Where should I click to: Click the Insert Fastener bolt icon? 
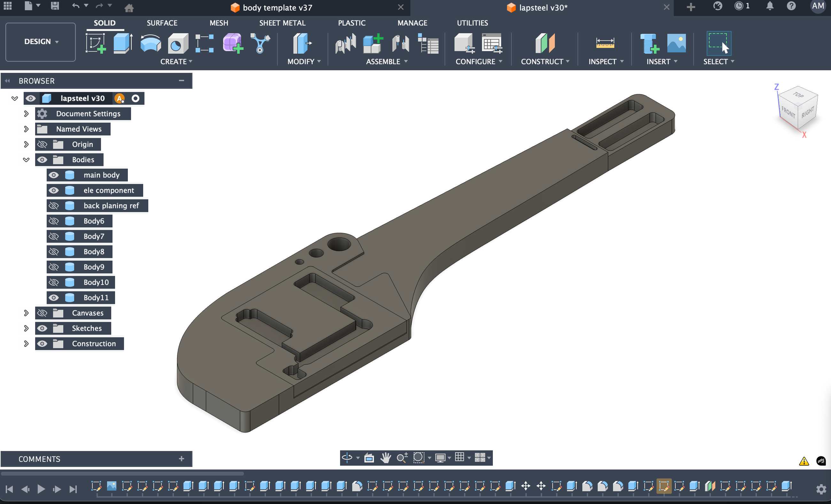[649, 43]
